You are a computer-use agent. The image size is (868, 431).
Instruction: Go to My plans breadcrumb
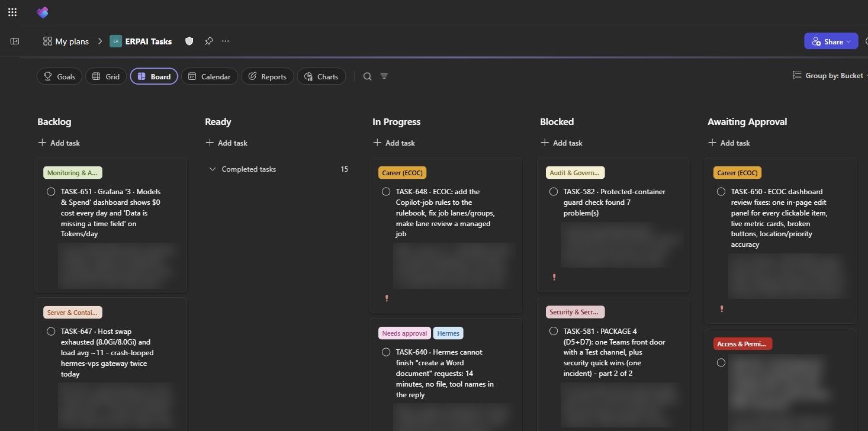coord(66,41)
